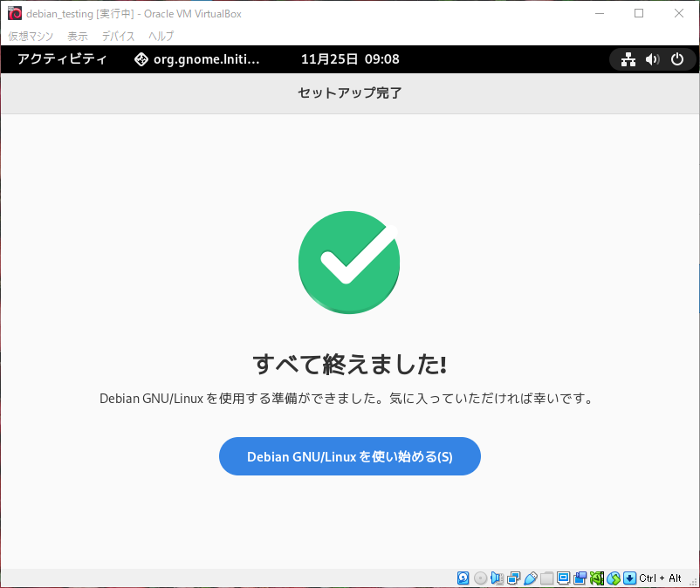Viewport: 700px width, 588px height.
Task: Click the Debian GNU/Linux を使い始める(S) button
Action: tap(349, 456)
